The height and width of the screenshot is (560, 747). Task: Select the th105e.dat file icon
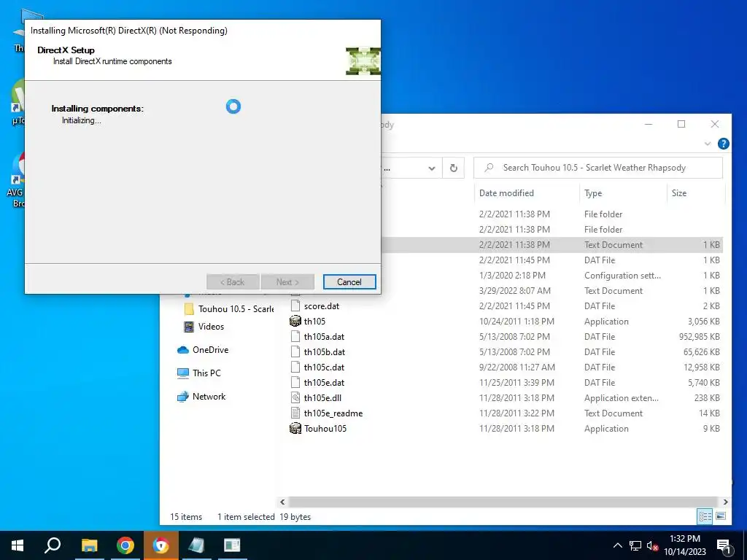295,382
